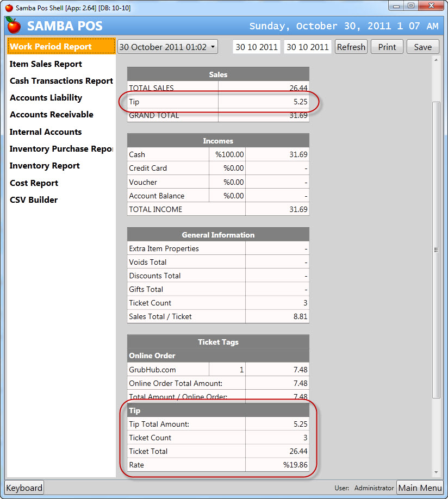The width and height of the screenshot is (448, 499).
Task: Open CSV Builder
Action: 33,200
